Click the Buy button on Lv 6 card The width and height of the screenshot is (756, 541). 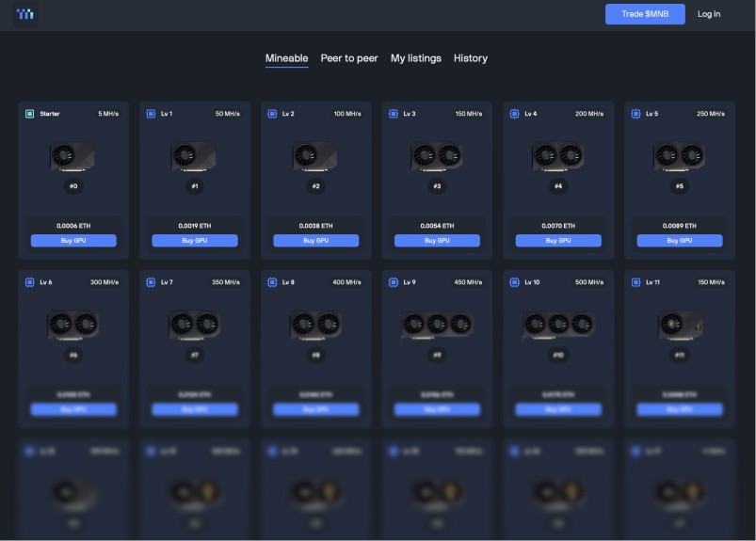(73, 409)
